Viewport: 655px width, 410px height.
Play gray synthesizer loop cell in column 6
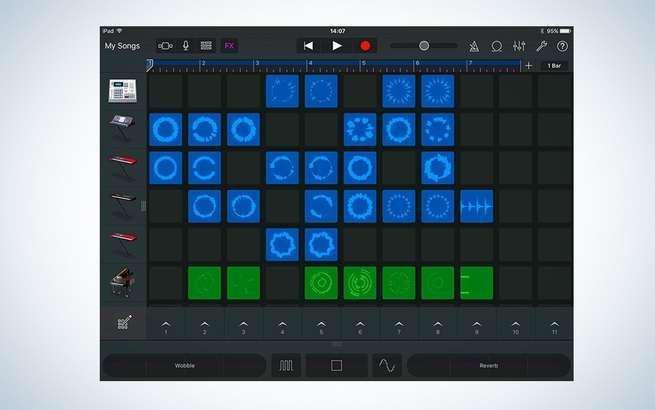[360, 130]
